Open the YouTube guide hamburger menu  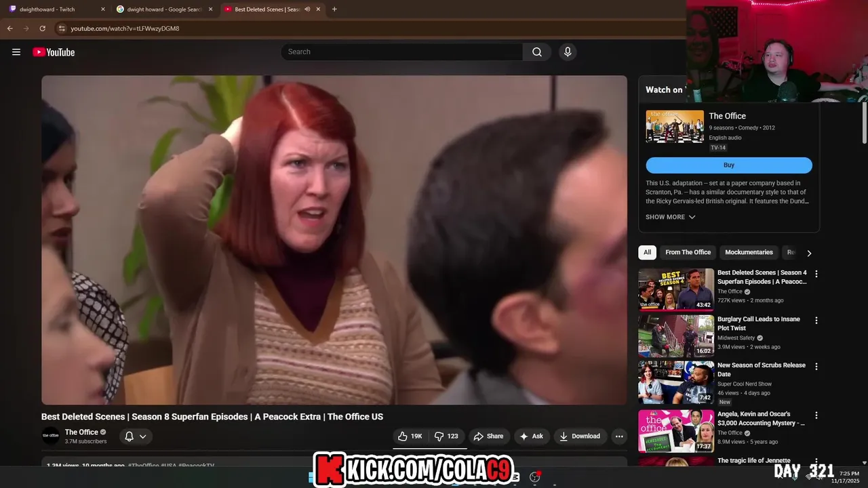click(x=16, y=52)
